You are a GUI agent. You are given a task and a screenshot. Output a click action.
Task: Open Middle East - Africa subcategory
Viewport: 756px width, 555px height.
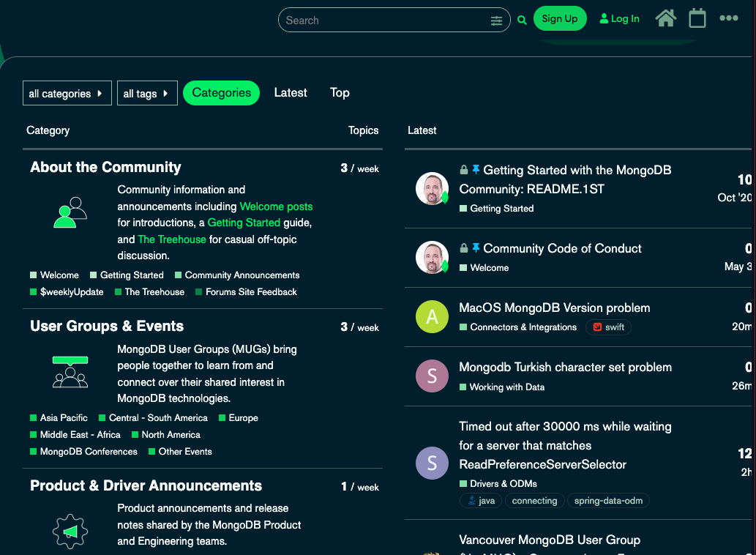(x=75, y=435)
